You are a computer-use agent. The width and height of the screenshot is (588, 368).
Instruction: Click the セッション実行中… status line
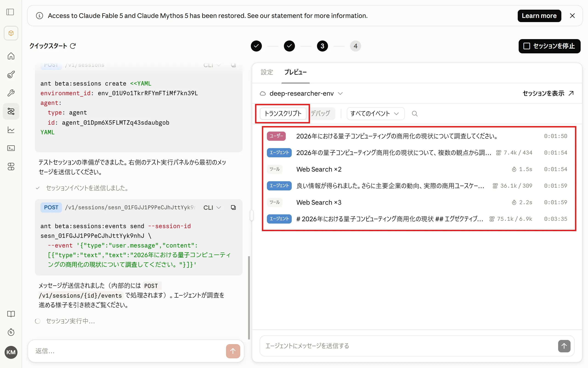(71, 321)
